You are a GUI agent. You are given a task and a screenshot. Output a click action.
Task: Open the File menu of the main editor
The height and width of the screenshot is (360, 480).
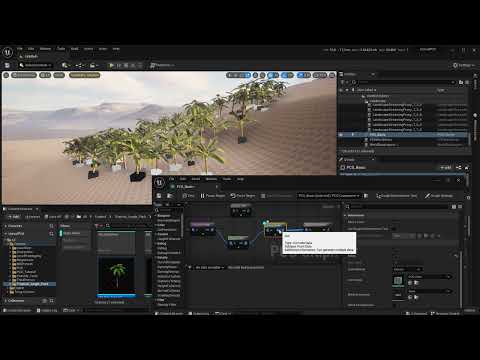click(20, 49)
